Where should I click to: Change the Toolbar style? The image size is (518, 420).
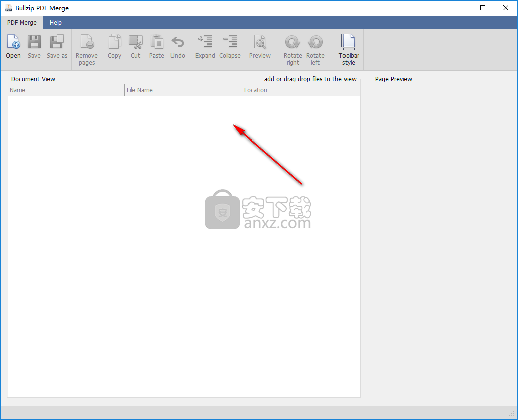[349, 50]
